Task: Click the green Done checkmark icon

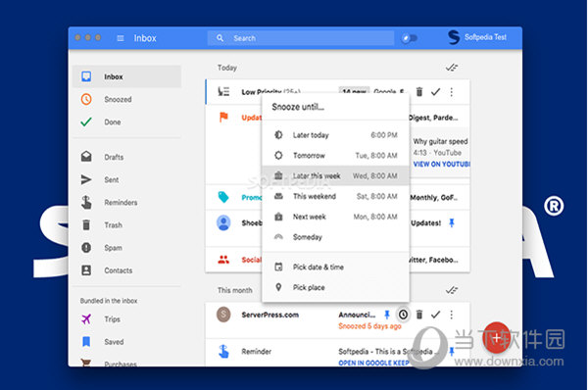Action: [86, 122]
